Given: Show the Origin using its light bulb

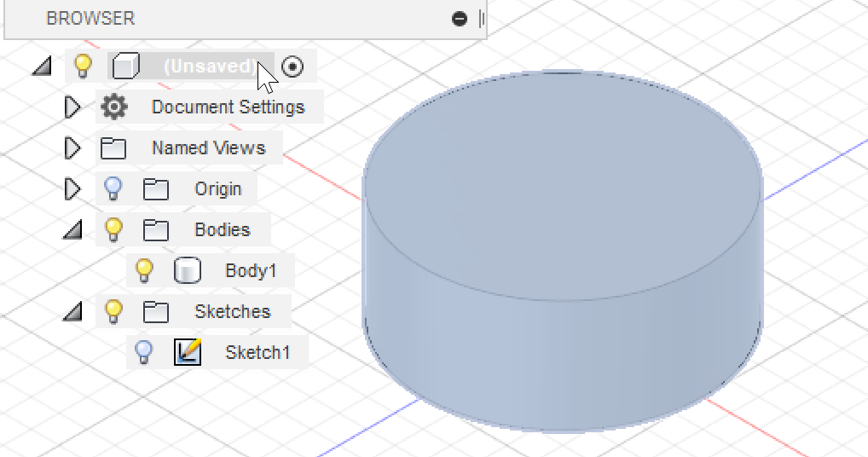Looking at the screenshot, I should click(113, 188).
